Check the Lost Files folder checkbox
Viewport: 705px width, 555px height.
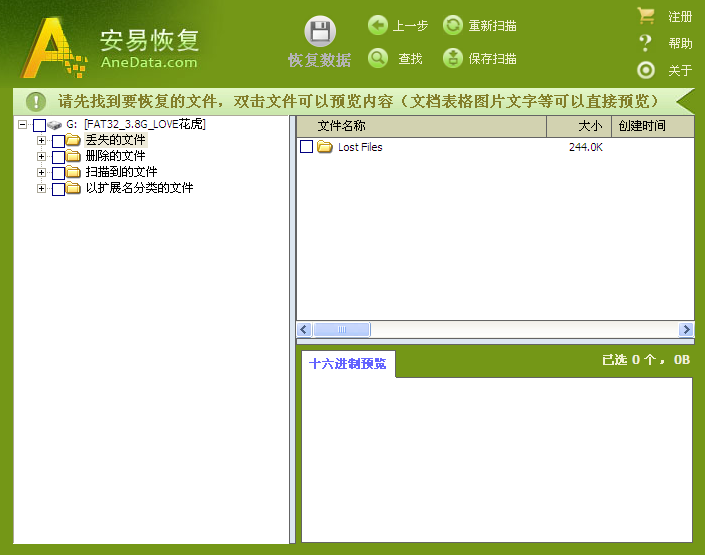click(307, 147)
